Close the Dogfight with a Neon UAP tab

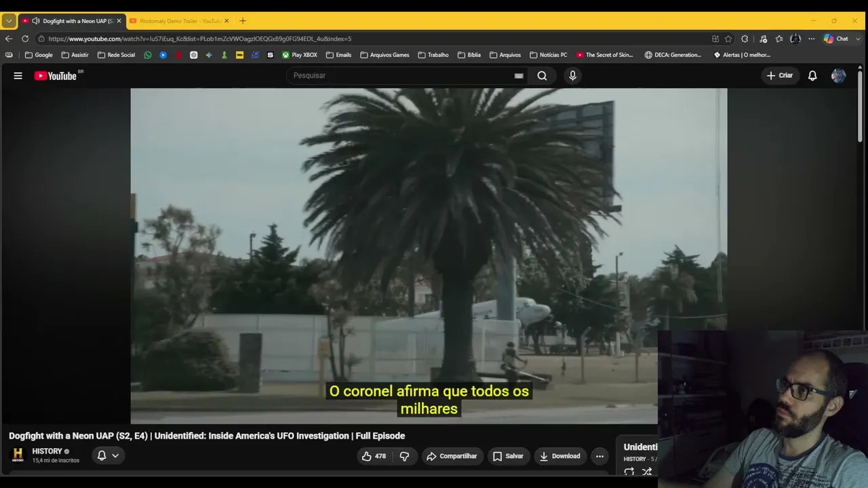(x=119, y=21)
